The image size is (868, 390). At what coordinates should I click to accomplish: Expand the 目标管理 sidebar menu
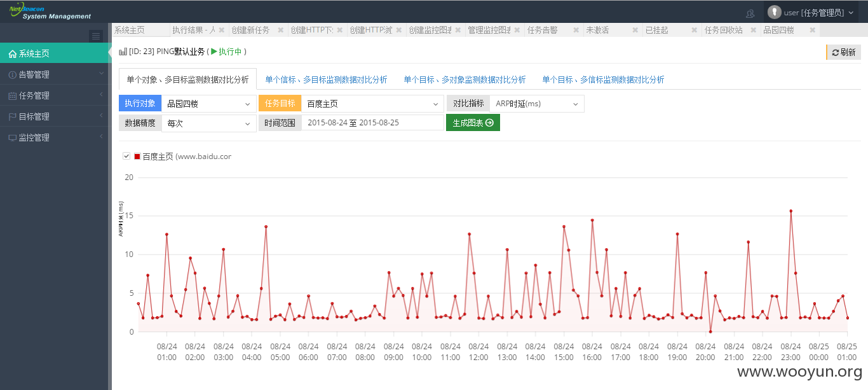pyautogui.click(x=54, y=116)
